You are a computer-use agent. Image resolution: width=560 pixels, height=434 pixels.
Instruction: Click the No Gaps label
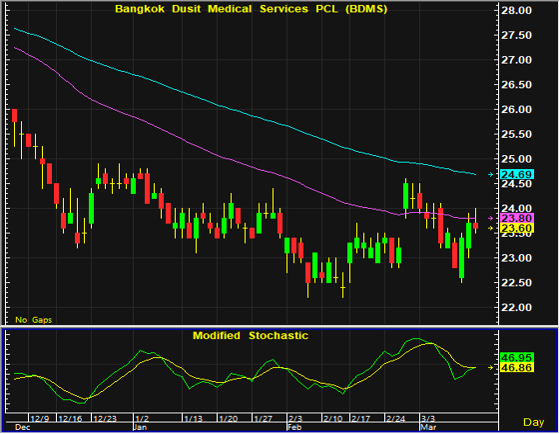pyautogui.click(x=34, y=320)
